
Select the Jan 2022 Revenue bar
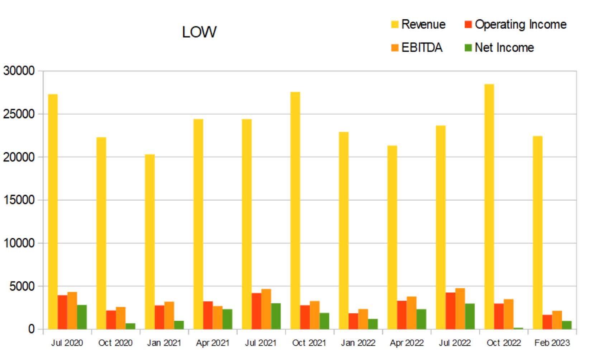(344, 231)
